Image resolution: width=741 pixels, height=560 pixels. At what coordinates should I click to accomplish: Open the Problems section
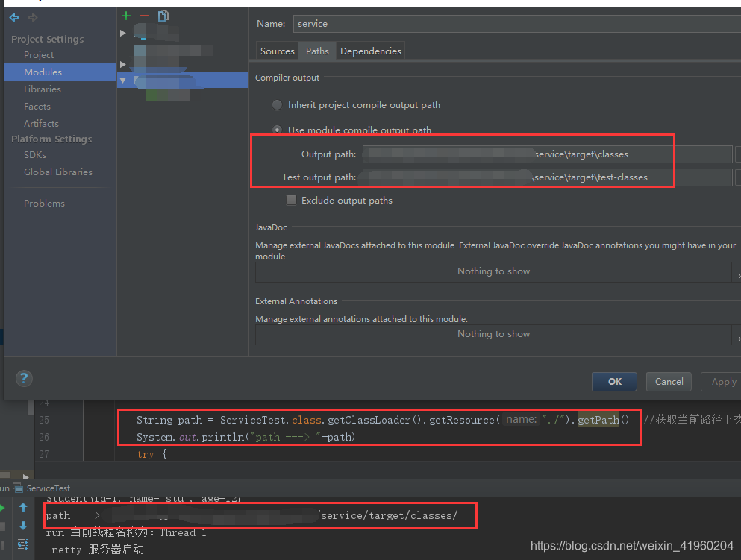point(44,203)
